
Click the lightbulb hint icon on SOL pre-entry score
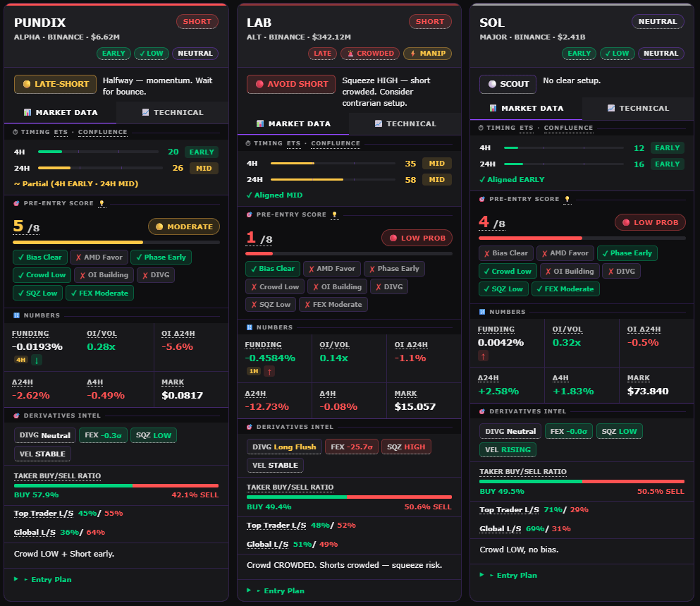click(567, 200)
